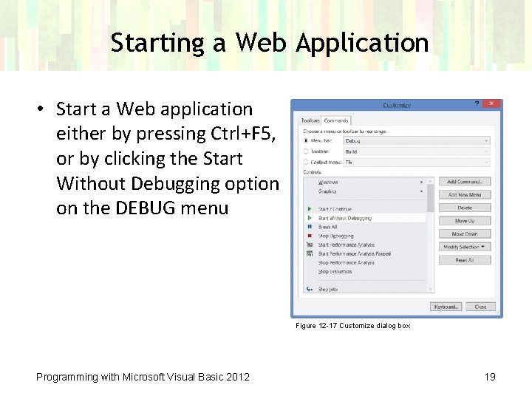Viewport: 532px width, 399px height.
Task: Expand the Windows submenu arrow
Action: [421, 183]
